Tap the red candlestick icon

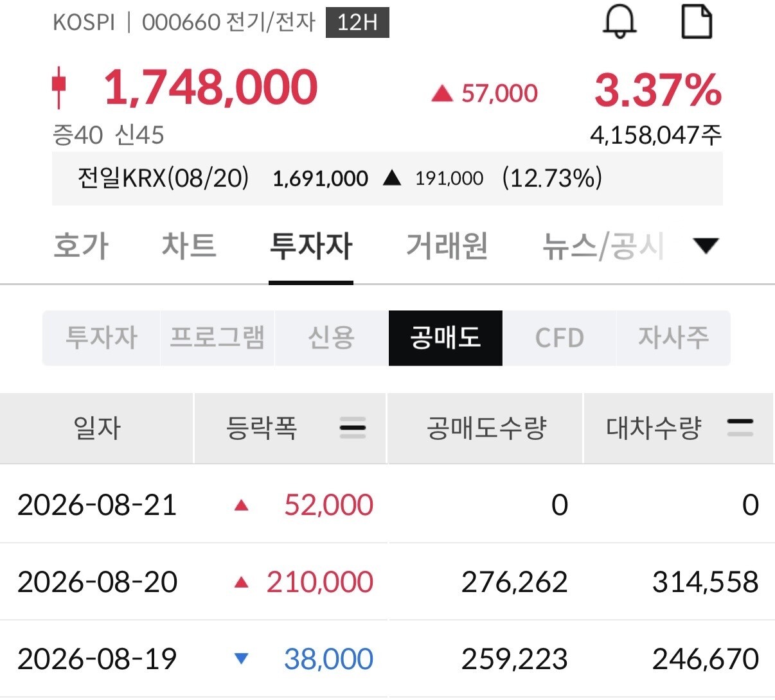59,87
